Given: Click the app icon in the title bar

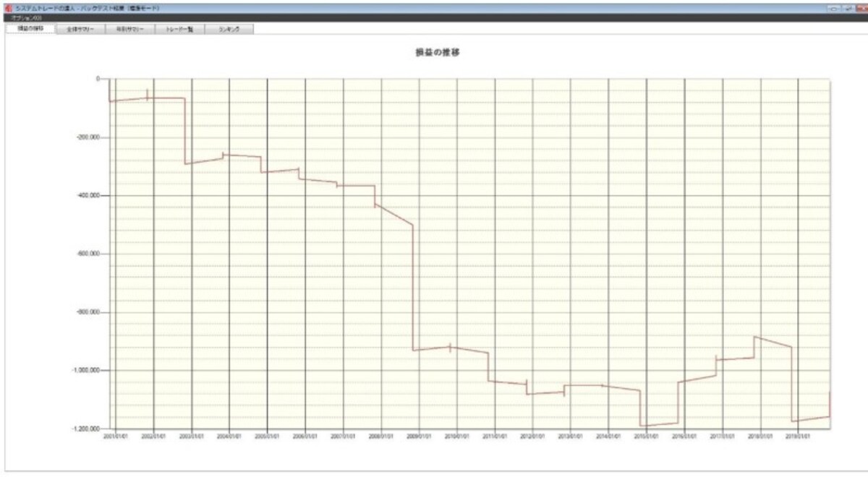Looking at the screenshot, I should [x=8, y=7].
